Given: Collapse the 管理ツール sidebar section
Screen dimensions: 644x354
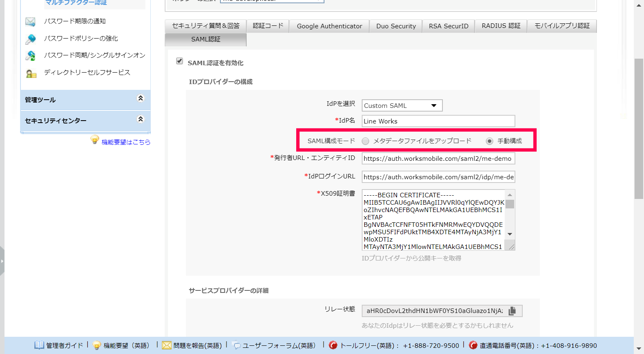Looking at the screenshot, I should point(141,98).
